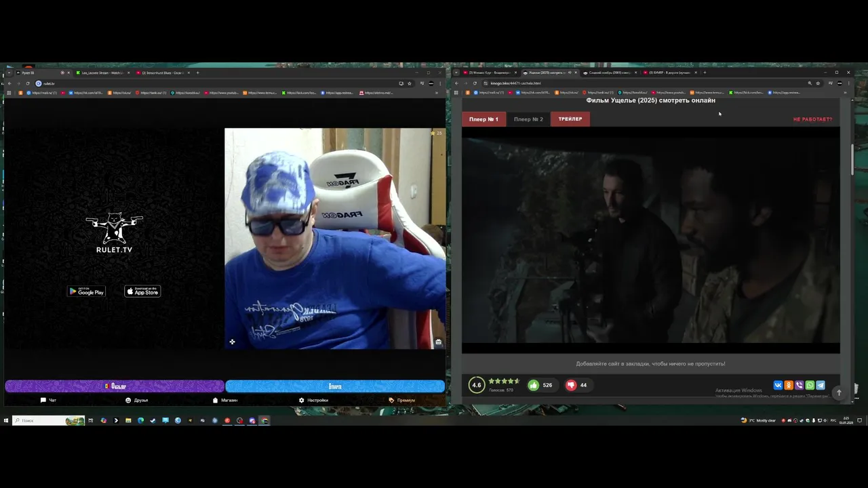
Task: Switch to Leo_Lacoste Stream tab
Action: tap(103, 73)
